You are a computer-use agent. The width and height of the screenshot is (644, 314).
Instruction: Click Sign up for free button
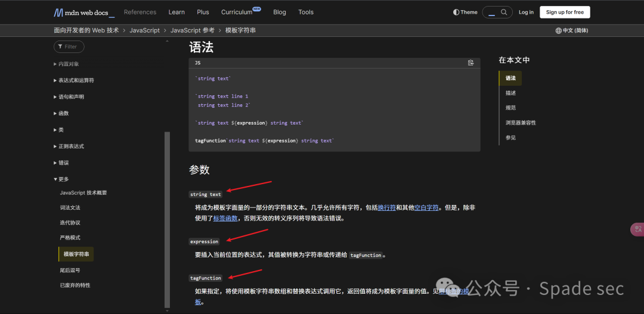(x=565, y=13)
